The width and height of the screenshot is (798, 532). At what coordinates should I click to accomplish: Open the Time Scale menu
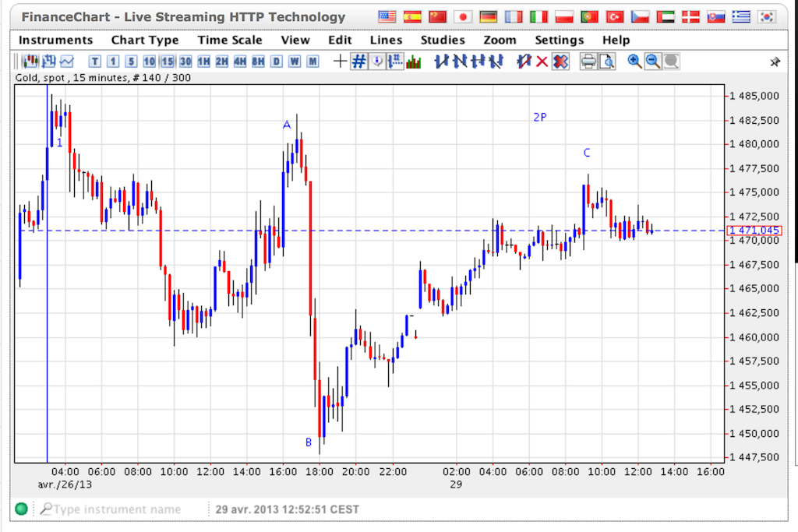tap(230, 40)
